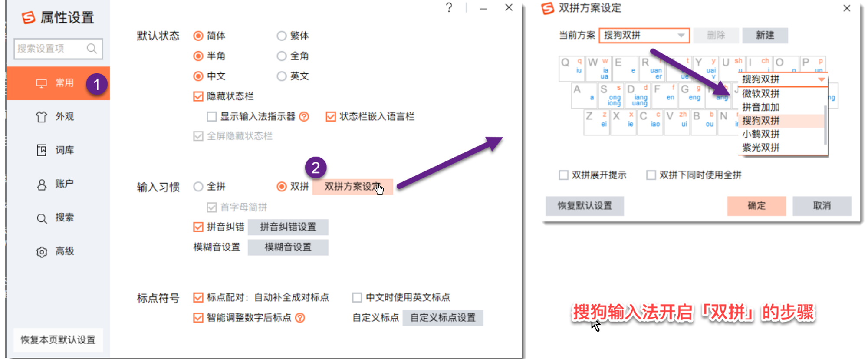Viewport: 868px width, 359px height.
Task: Cancel with the 取消 button
Action: (822, 206)
